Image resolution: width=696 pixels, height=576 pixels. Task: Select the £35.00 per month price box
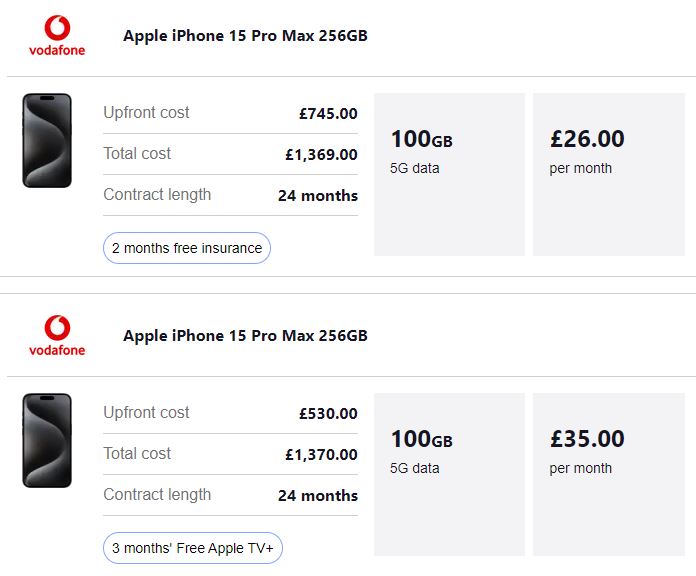[x=609, y=474]
